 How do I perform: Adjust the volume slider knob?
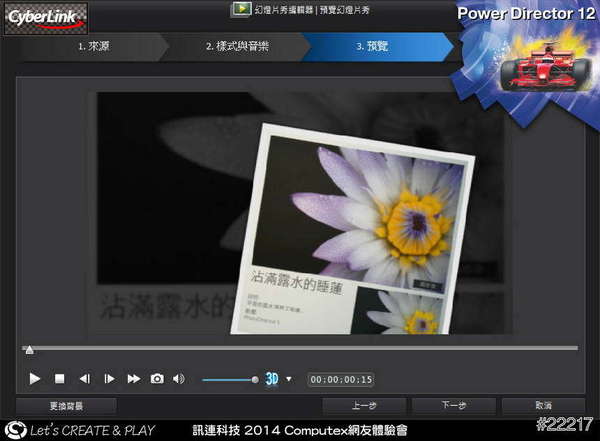pyautogui.click(x=255, y=380)
